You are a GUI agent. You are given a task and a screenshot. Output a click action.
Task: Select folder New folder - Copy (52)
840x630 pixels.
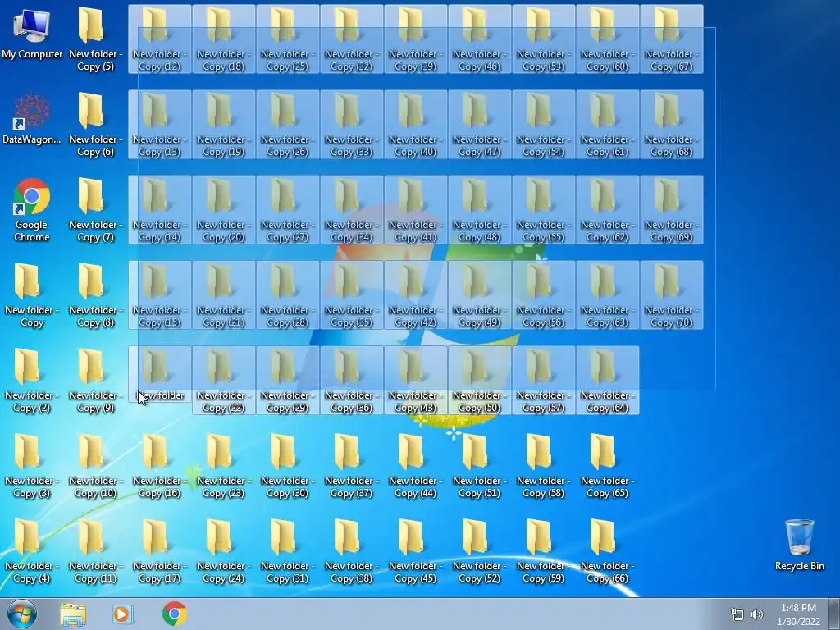[479, 550]
